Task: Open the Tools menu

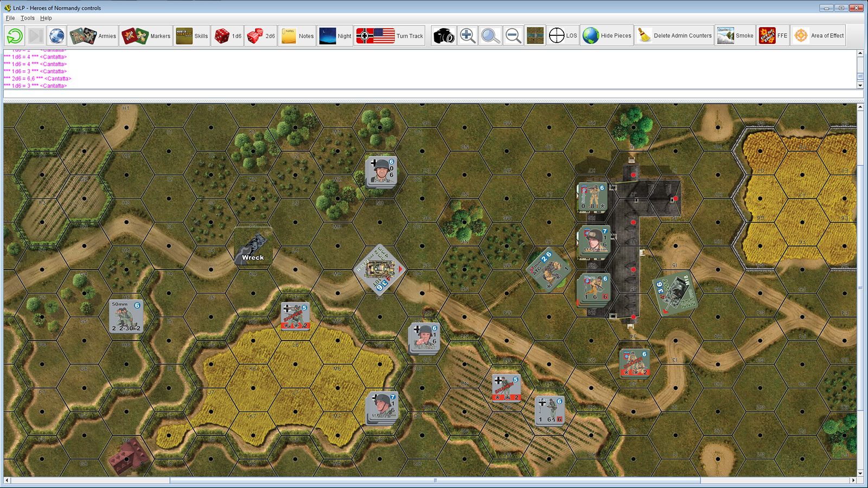Action: [x=28, y=18]
